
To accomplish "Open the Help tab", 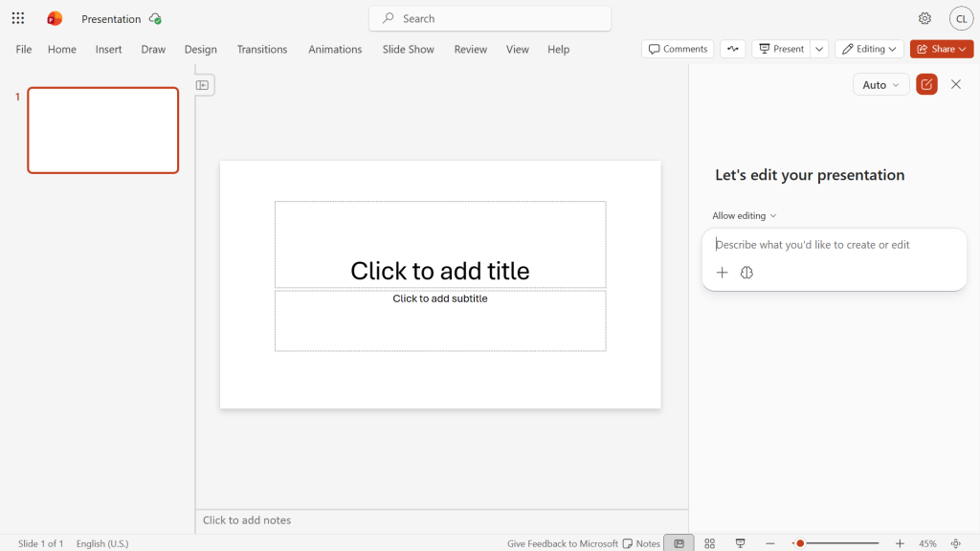I will point(559,50).
